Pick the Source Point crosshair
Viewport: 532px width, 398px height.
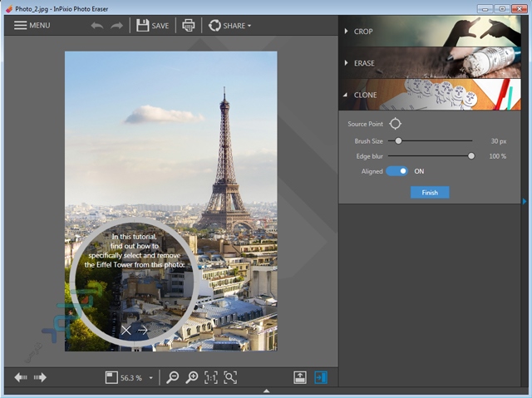point(396,124)
